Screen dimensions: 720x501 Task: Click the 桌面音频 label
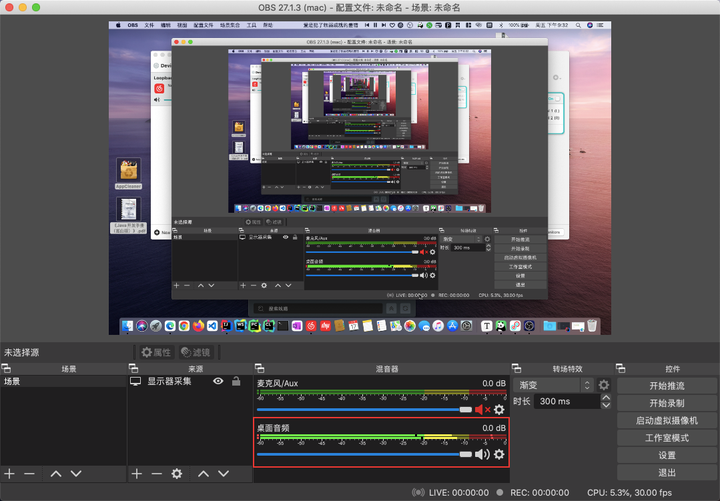pyautogui.click(x=273, y=428)
